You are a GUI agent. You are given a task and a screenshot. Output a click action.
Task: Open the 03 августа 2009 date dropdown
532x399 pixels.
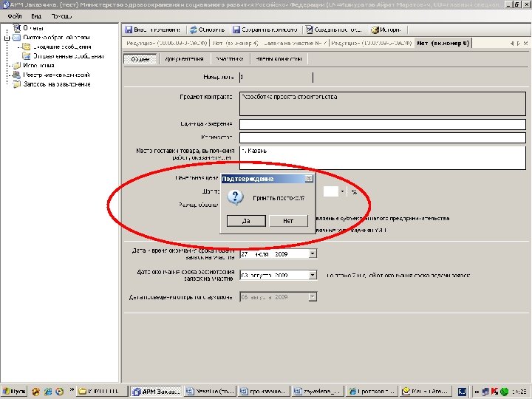coord(313,275)
